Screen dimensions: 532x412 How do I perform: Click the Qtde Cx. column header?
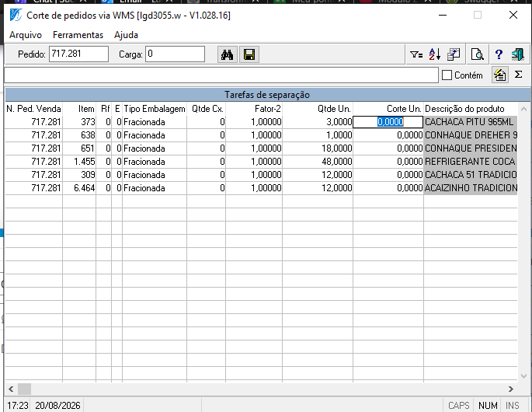tap(207, 109)
